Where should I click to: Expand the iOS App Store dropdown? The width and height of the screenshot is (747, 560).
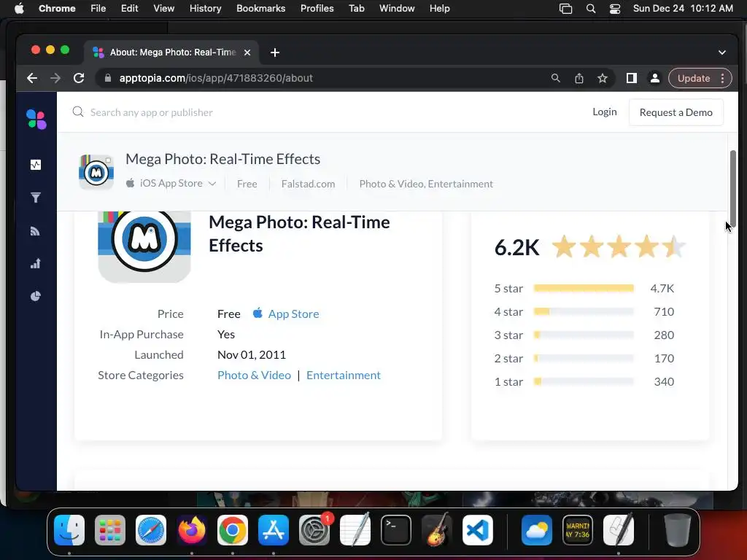point(171,183)
